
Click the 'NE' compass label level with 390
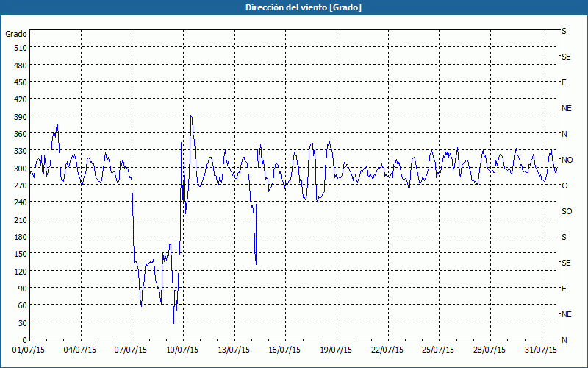point(566,108)
